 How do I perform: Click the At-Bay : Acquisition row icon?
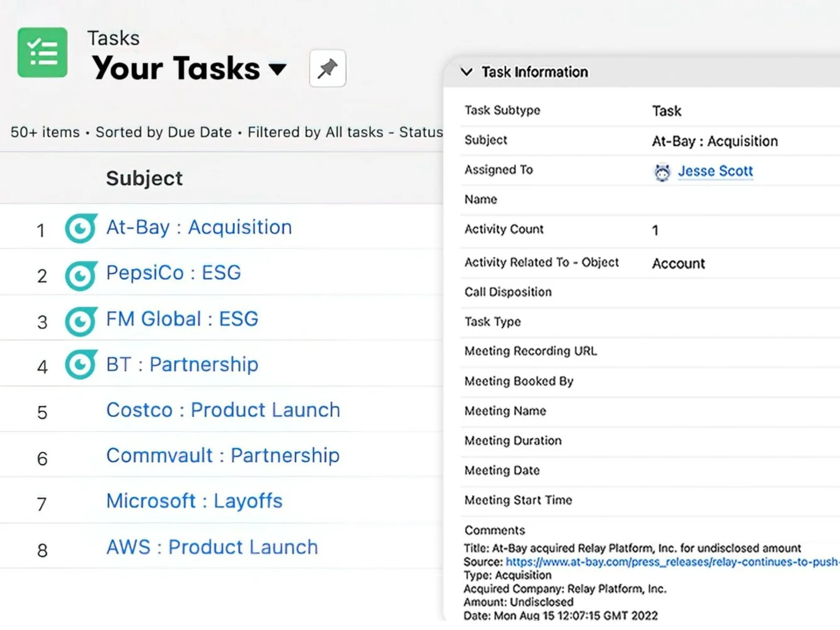[x=81, y=228]
